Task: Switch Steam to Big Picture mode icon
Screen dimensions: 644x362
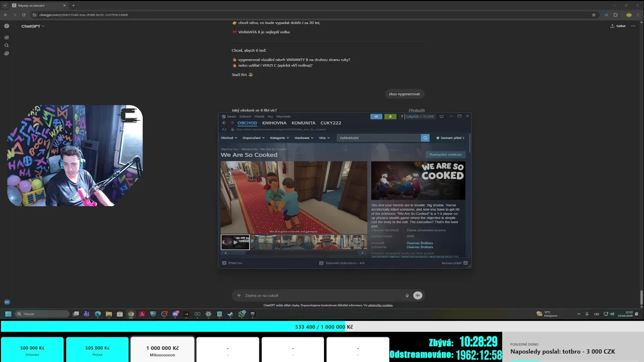Action: (442, 116)
